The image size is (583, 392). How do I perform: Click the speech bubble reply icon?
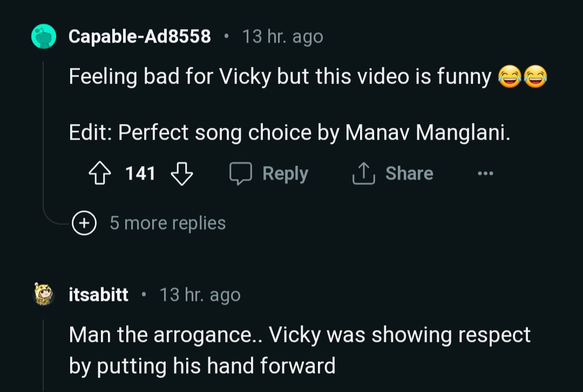click(x=241, y=174)
